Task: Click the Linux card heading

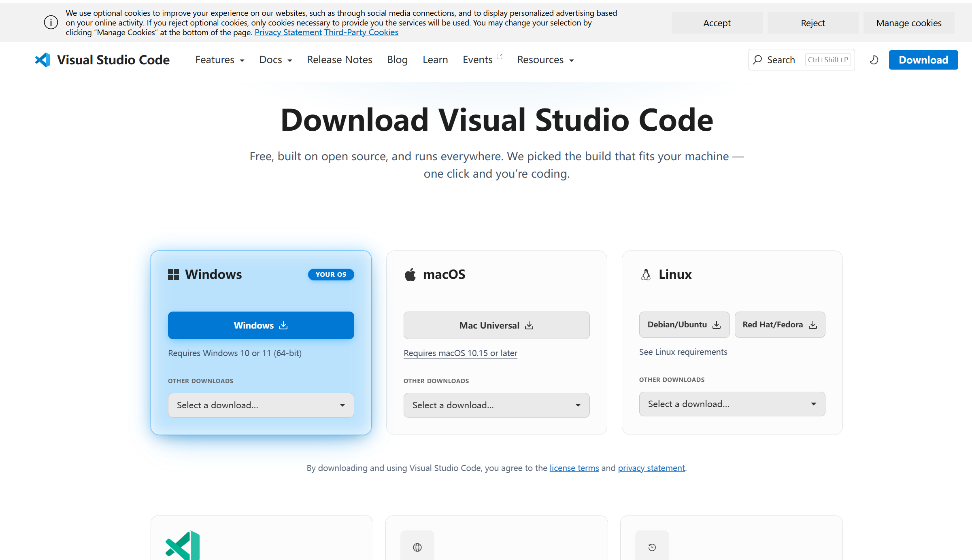Action: tap(675, 275)
